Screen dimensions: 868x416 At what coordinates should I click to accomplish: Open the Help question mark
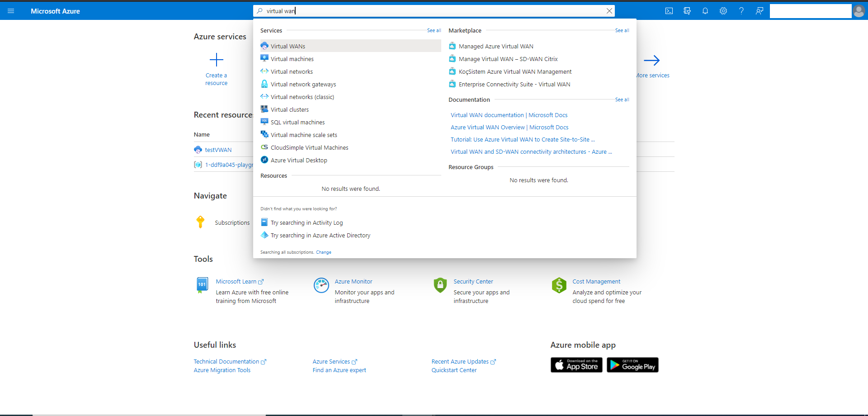pos(741,11)
